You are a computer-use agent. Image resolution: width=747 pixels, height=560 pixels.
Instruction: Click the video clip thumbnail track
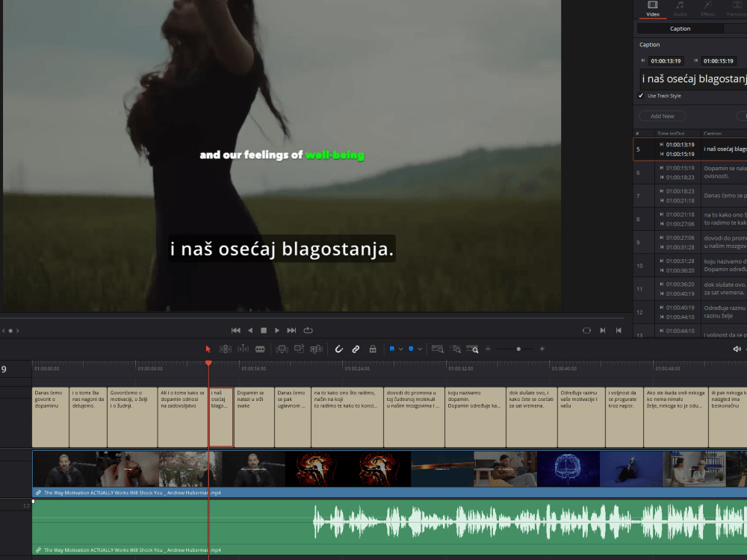point(390,469)
